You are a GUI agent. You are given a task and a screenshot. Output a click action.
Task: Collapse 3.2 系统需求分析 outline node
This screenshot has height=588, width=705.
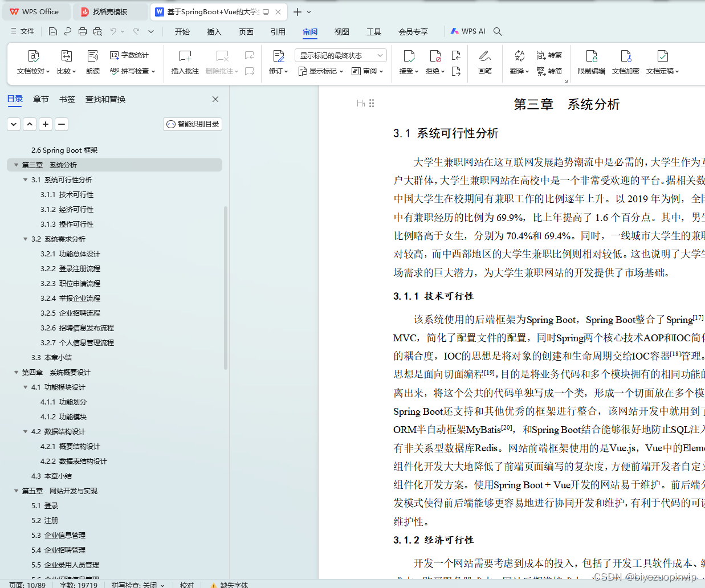25,239
